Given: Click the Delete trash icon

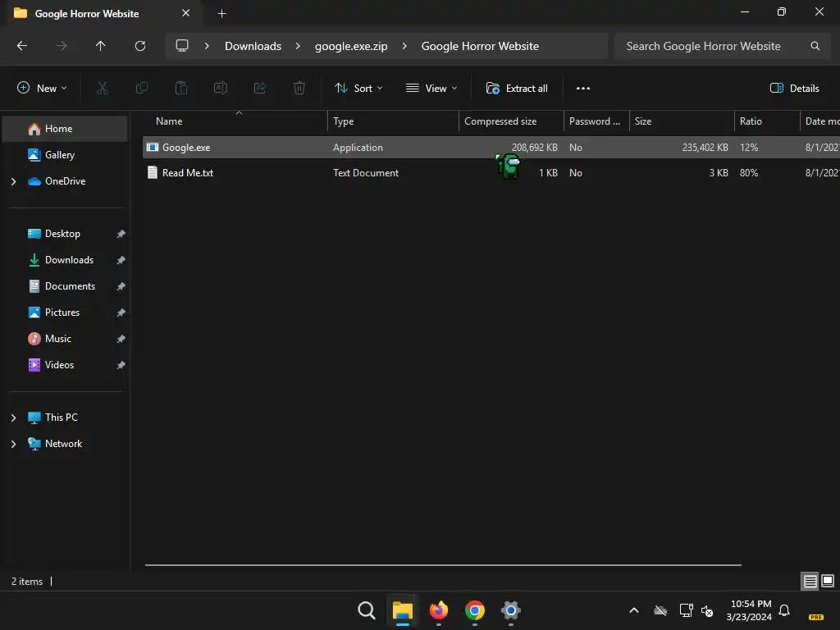Looking at the screenshot, I should (299, 88).
